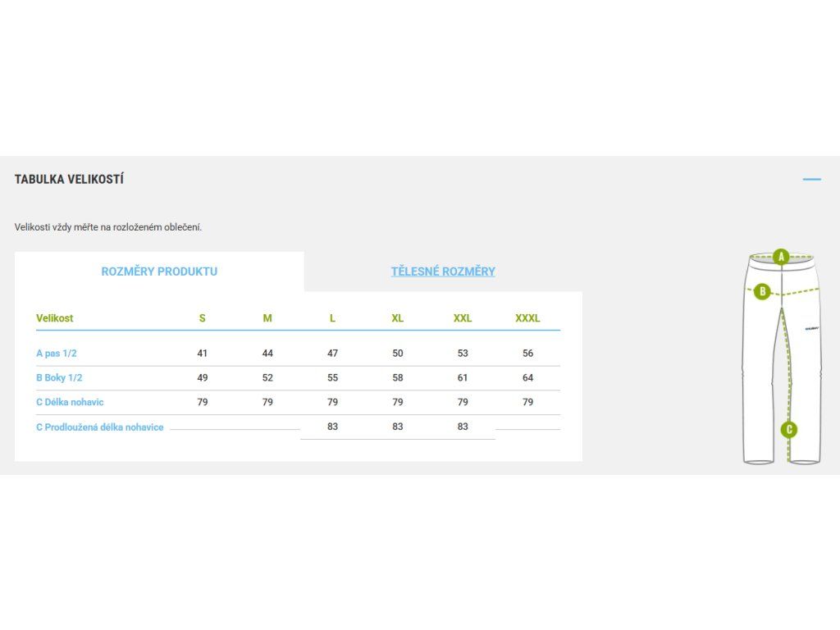Select C Prodloužená délka nohavice label
Image resolution: width=840 pixels, height=630 pixels.
99,427
